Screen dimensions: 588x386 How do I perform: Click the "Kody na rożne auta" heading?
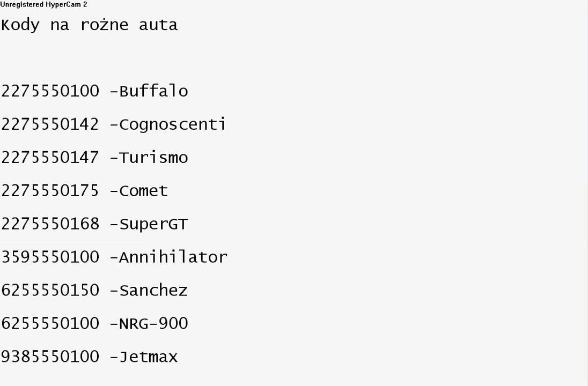pos(89,25)
